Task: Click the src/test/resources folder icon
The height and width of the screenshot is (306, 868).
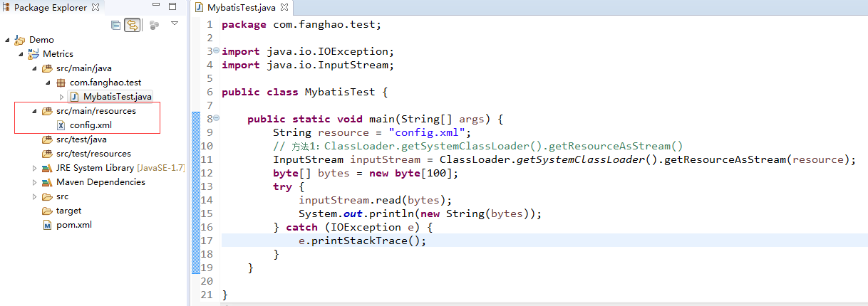Action: click(x=47, y=154)
